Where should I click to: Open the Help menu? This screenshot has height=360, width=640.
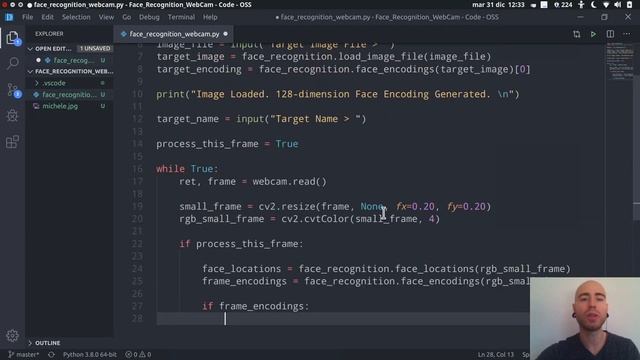tap(210, 17)
